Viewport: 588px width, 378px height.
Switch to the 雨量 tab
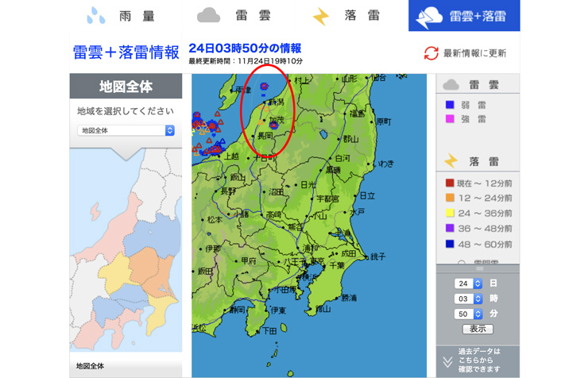click(x=114, y=15)
